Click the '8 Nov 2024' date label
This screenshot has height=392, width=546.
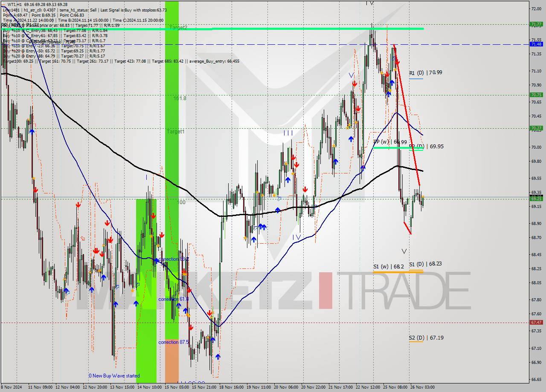pyautogui.click(x=10, y=387)
